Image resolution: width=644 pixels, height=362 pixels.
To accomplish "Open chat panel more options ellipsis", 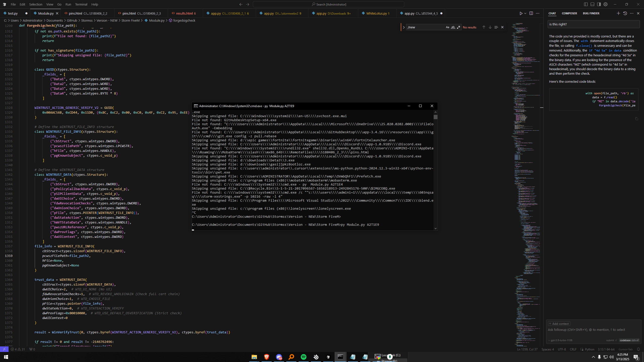I will [632, 13].
